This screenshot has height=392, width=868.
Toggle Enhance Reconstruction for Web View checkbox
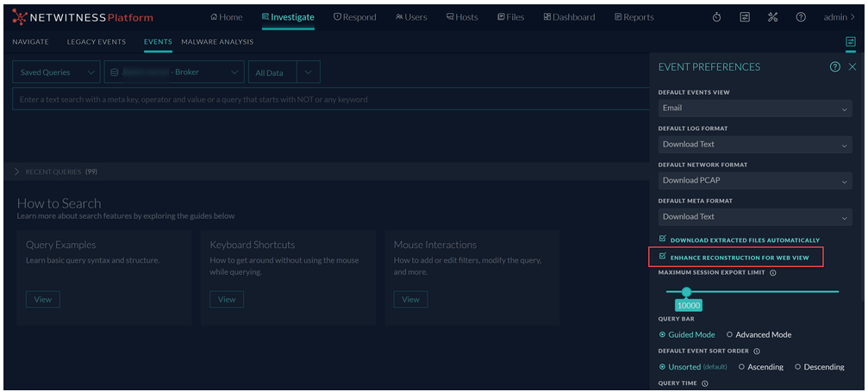coord(663,257)
